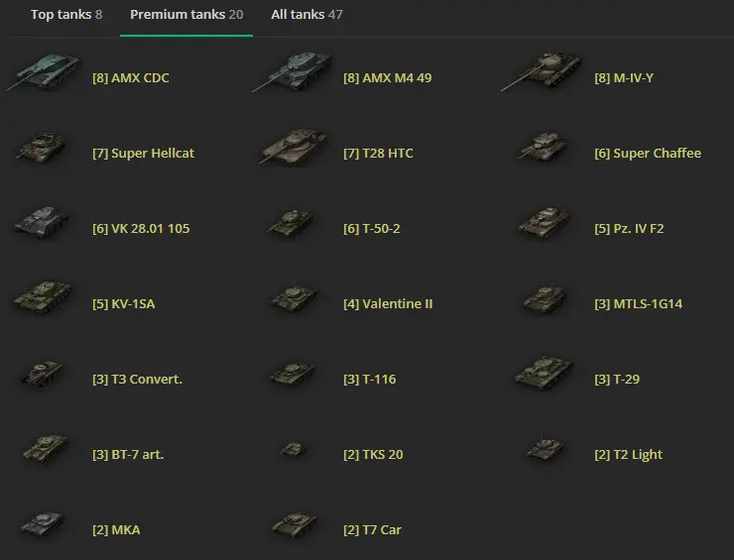734x560 pixels.
Task: Open the All tanks tab
Action: (306, 15)
